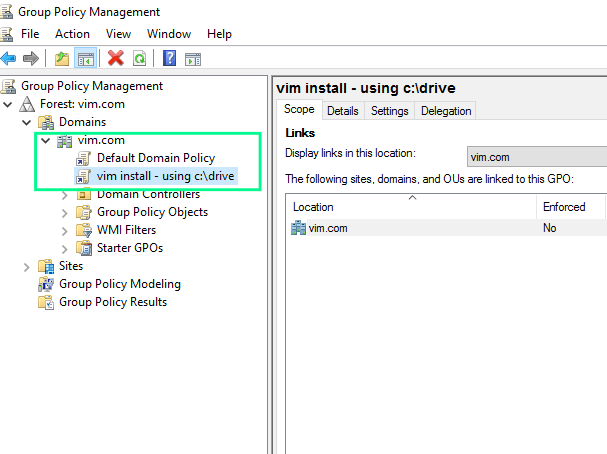Select the vim.com row in links list
This screenshot has width=607, height=454.
[327, 228]
